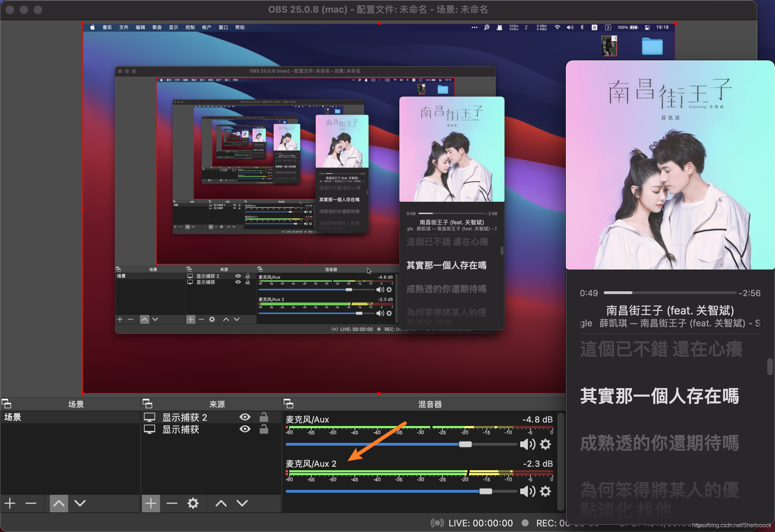Screen dimensions: 775x532
Task: Click the 混音器 panel popout icon
Action: pos(289,404)
